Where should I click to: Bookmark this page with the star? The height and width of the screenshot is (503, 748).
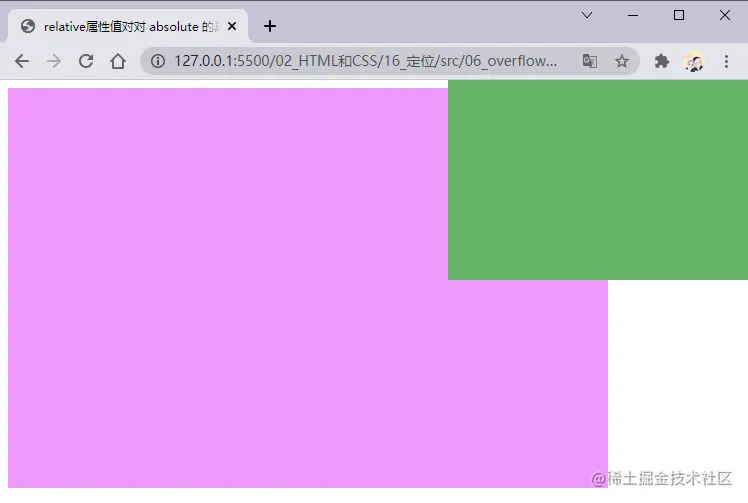coord(622,61)
